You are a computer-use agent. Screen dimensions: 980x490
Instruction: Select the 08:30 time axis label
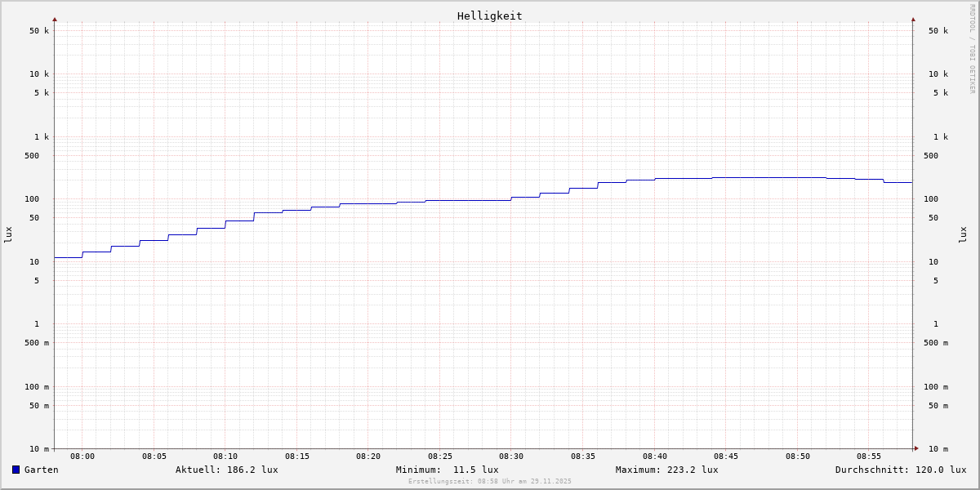[x=511, y=457]
